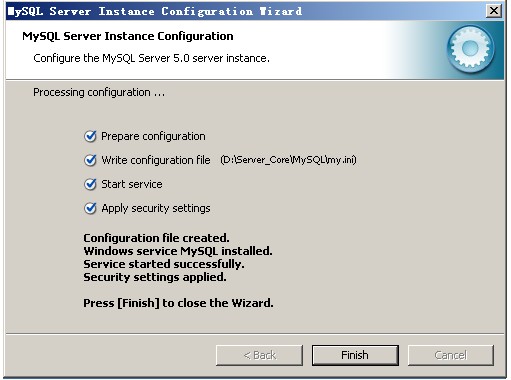Click the Write configuration file label
Screen dimensions: 511x380
156,160
